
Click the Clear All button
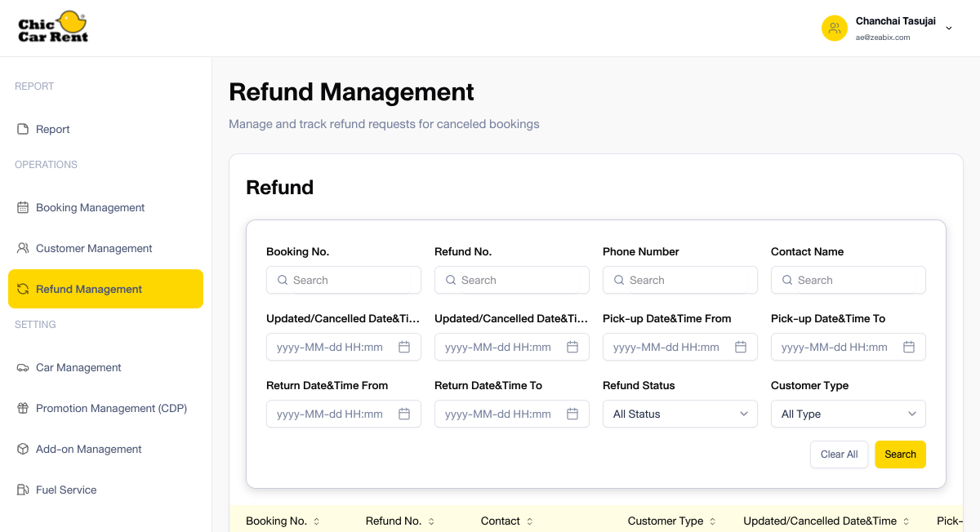pos(840,454)
